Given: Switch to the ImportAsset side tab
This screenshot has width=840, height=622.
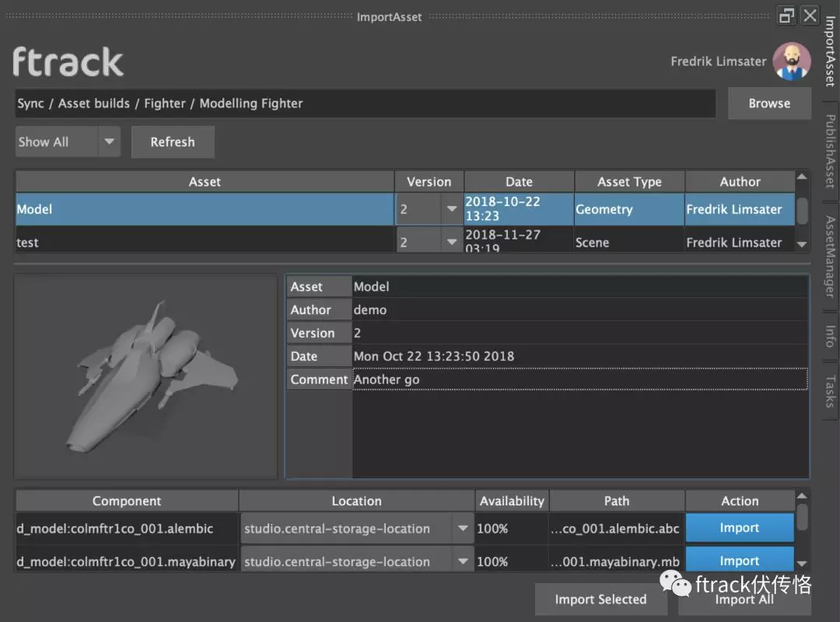Looking at the screenshot, I should pos(830,52).
